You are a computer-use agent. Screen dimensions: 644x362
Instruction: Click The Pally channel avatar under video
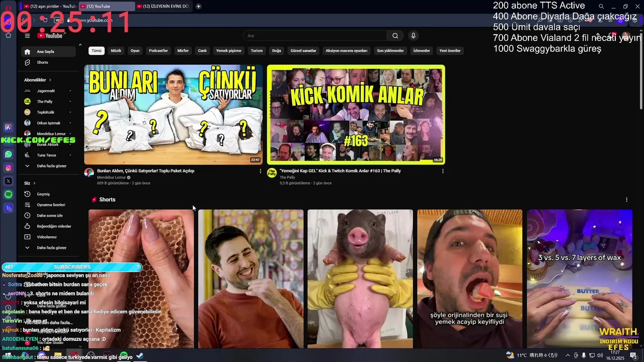[x=272, y=173]
